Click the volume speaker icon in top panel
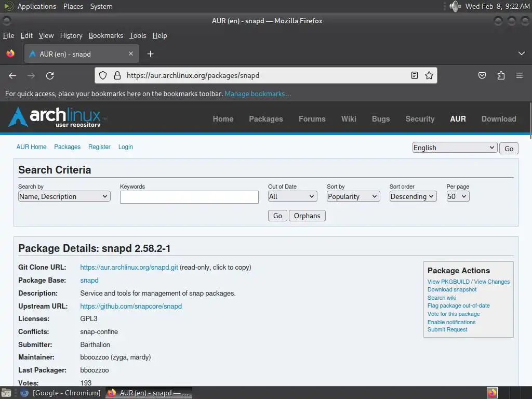532x399 pixels. [x=455, y=6]
